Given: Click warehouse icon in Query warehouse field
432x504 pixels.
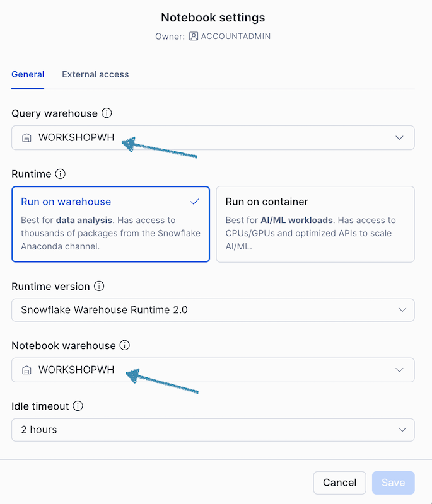Looking at the screenshot, I should pos(26,138).
